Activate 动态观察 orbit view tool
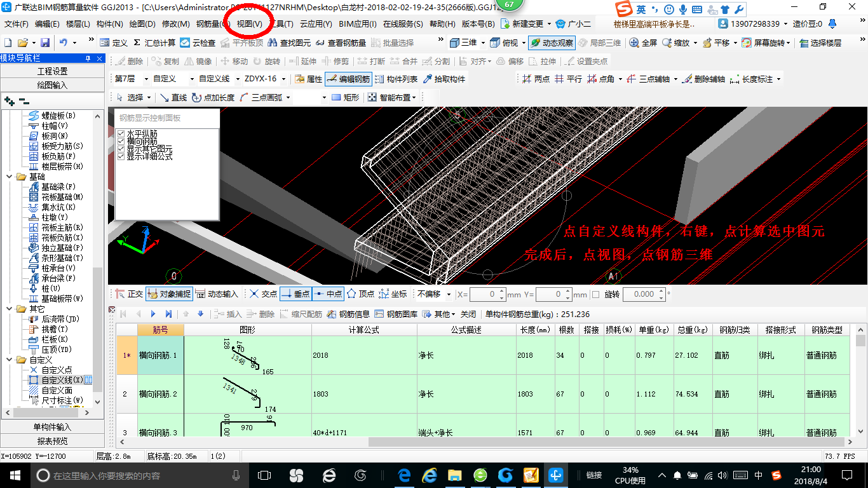The height and width of the screenshot is (488, 868). pyautogui.click(x=552, y=43)
